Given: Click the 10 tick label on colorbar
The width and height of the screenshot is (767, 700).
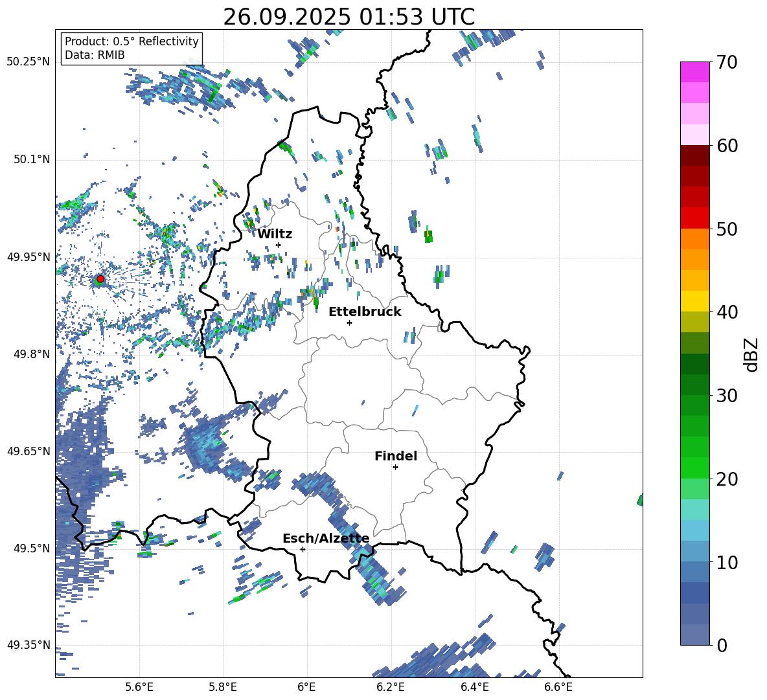Looking at the screenshot, I should (x=727, y=562).
